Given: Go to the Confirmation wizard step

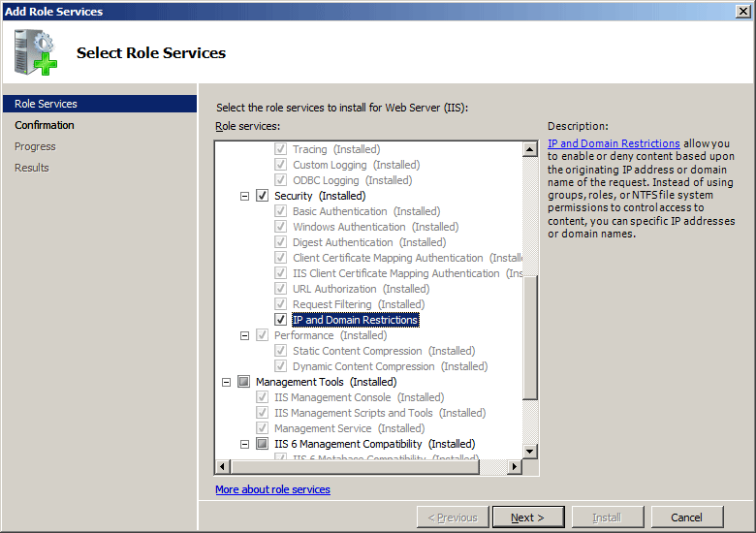Looking at the screenshot, I should [45, 125].
